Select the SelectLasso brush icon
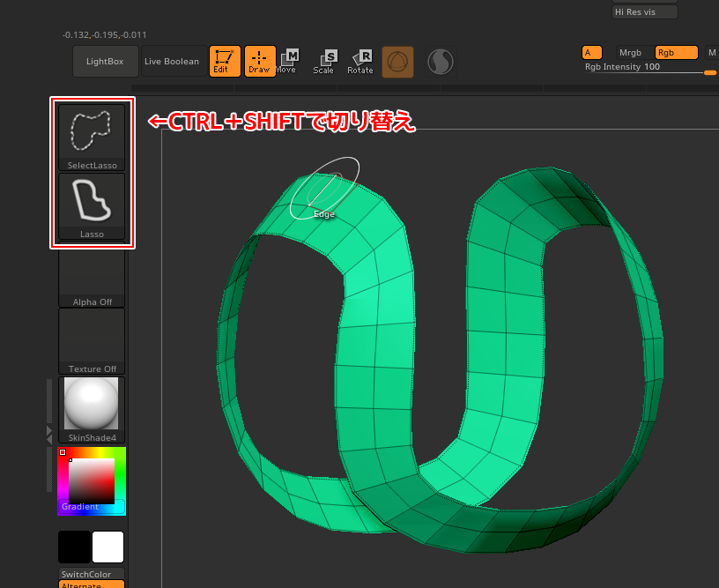 tap(92, 136)
